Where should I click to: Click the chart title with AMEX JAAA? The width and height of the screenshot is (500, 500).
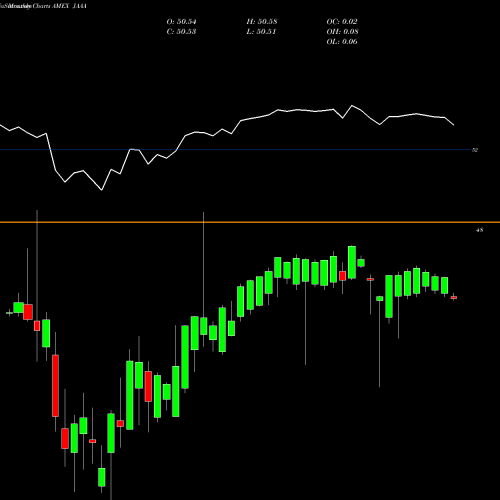(43, 6)
